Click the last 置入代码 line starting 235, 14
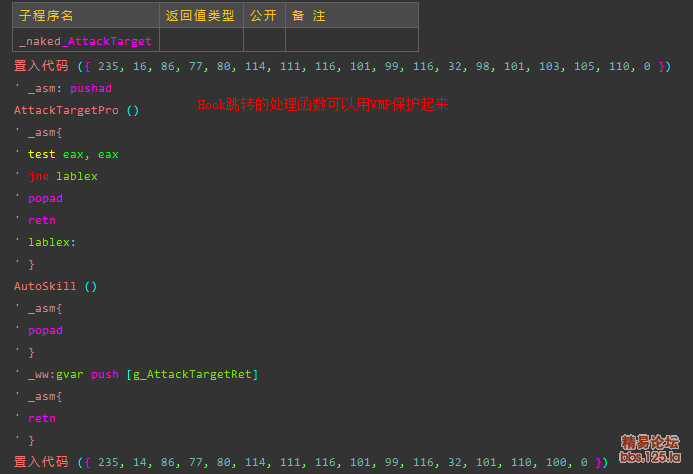 click(x=311, y=462)
